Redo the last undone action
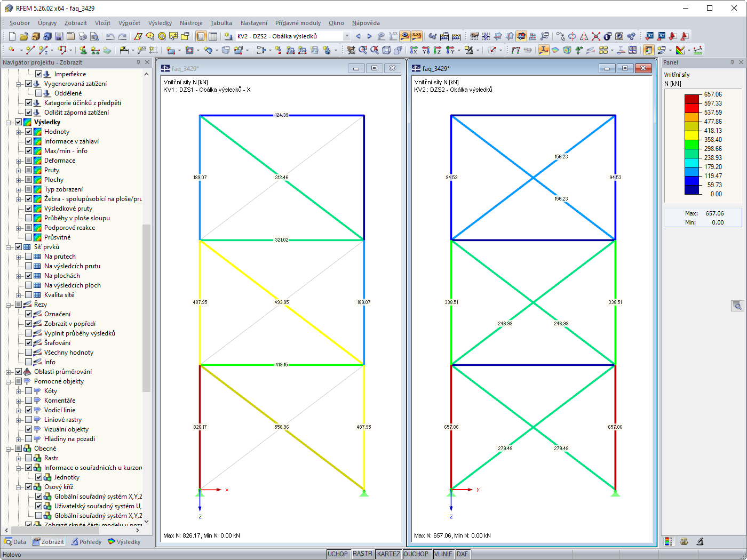The image size is (747, 560). (122, 36)
